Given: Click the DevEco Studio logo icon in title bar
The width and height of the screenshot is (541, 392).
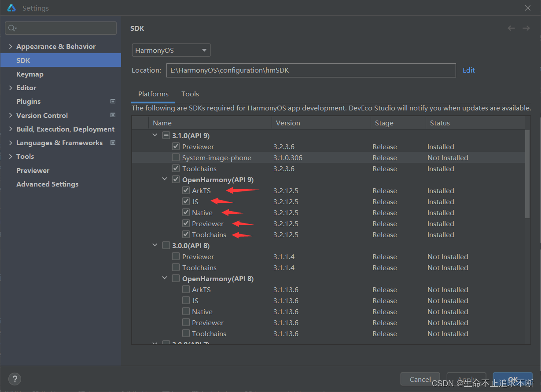Looking at the screenshot, I should point(11,8).
